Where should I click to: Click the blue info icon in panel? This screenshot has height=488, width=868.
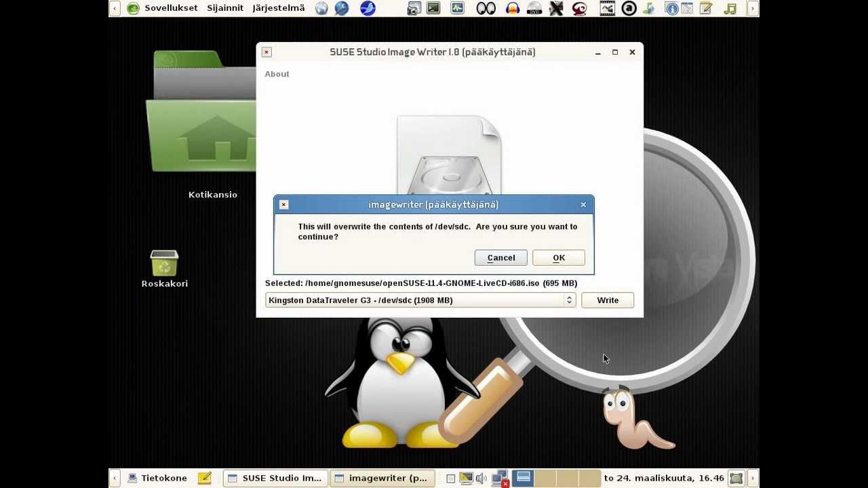click(671, 8)
